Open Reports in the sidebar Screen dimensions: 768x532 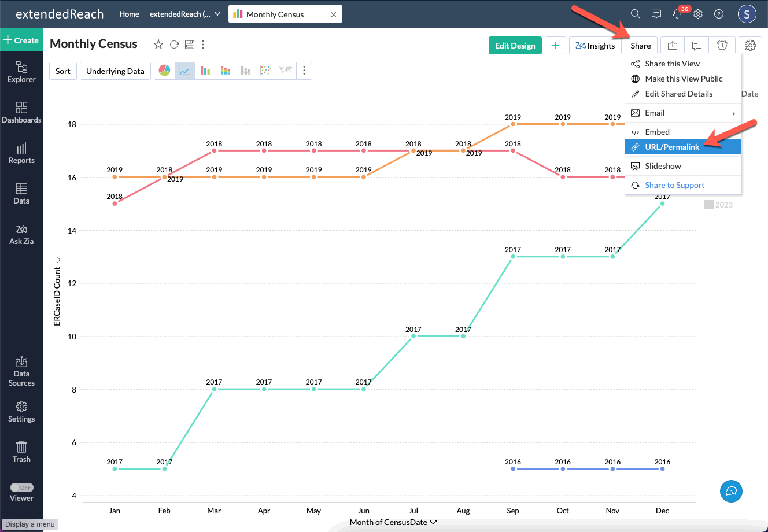coord(21,153)
